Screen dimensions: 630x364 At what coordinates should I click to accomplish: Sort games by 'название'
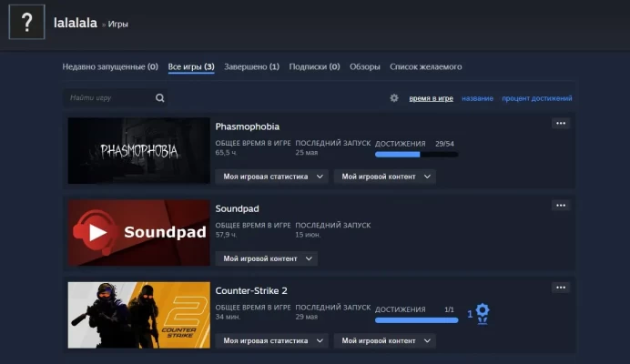477,98
